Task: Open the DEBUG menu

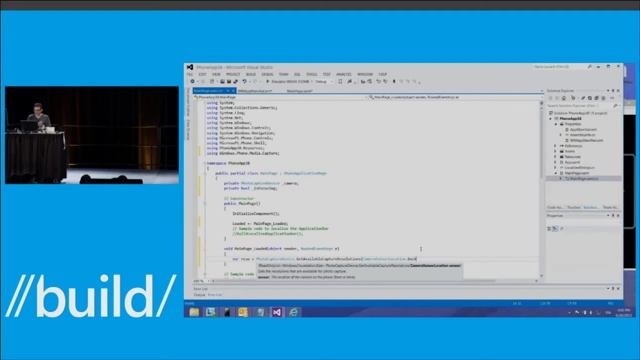Action: [267, 74]
